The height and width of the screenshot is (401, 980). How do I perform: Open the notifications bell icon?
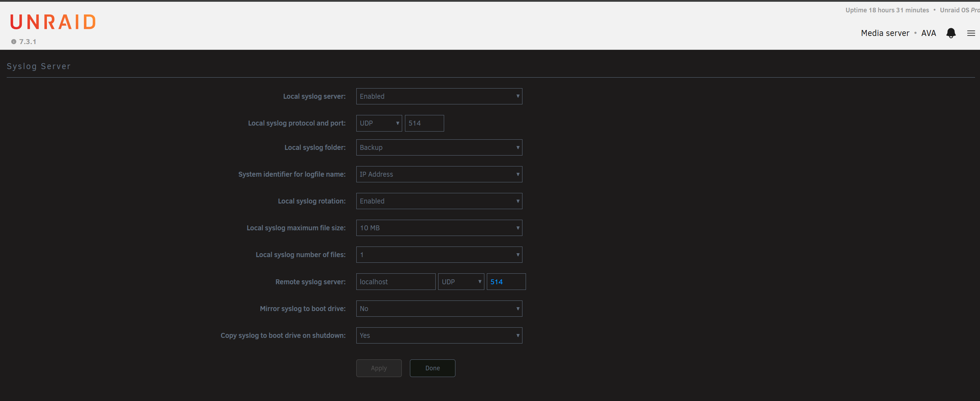951,33
